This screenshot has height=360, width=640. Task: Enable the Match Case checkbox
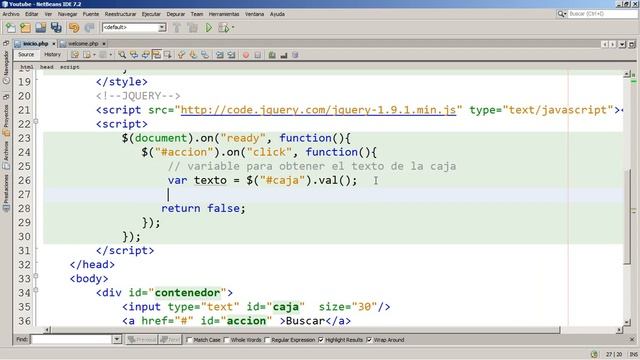tap(189, 340)
